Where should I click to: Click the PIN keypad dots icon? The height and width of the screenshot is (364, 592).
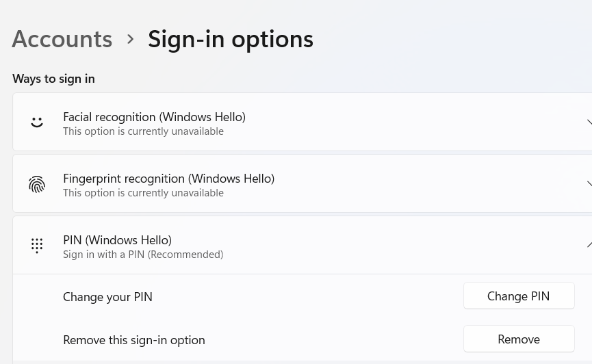pos(37,246)
